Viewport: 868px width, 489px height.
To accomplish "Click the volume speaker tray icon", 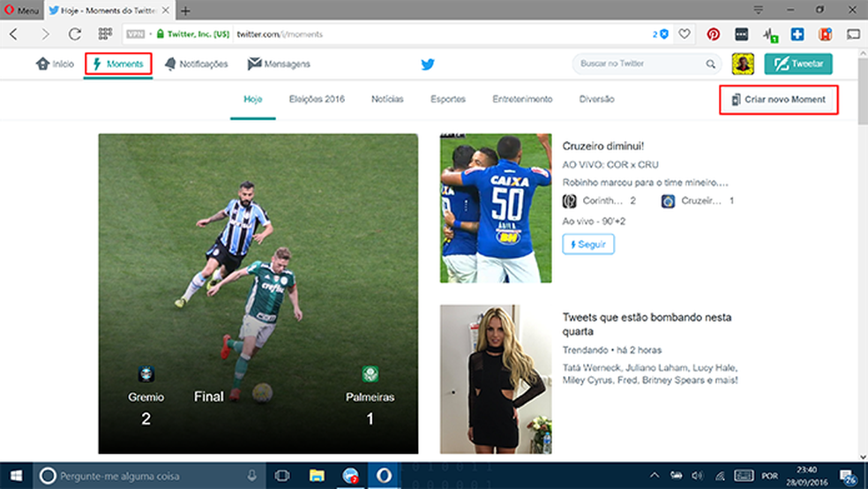I will click(x=698, y=475).
